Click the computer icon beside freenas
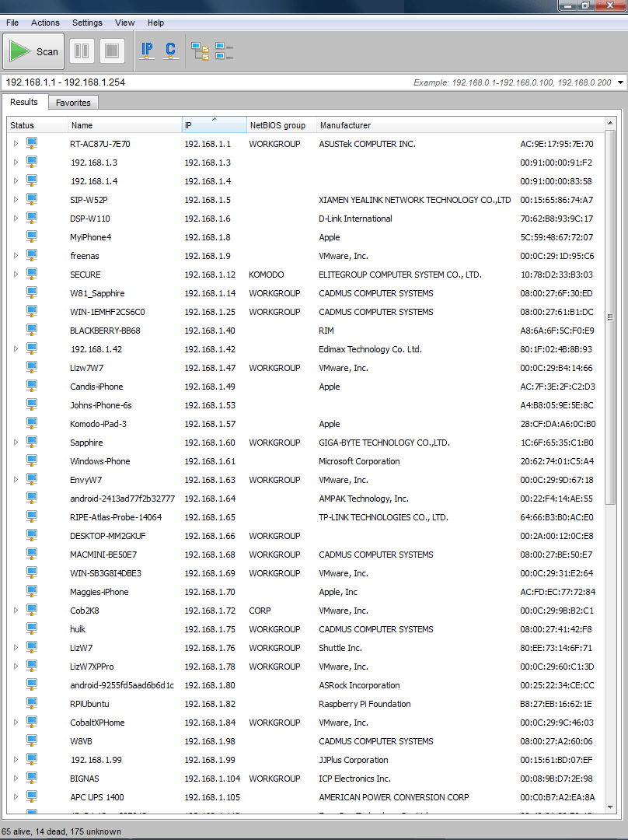Viewport: 628px width, 840px height. pos(32,256)
